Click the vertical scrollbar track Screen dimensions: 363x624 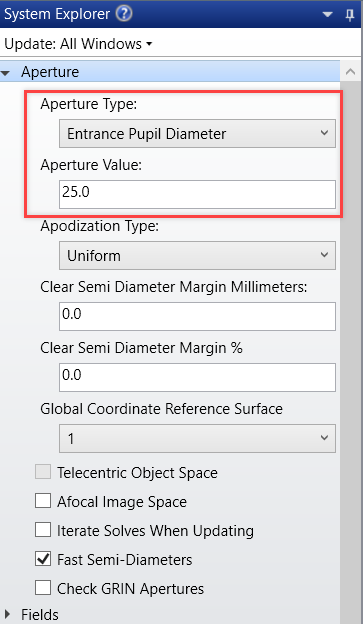pyautogui.click(x=351, y=353)
